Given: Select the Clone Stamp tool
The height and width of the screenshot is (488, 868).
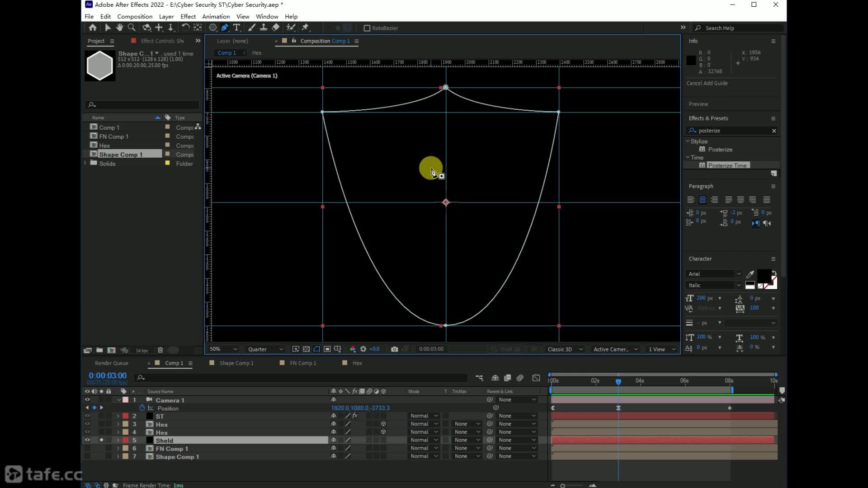Looking at the screenshot, I should pos(264,28).
